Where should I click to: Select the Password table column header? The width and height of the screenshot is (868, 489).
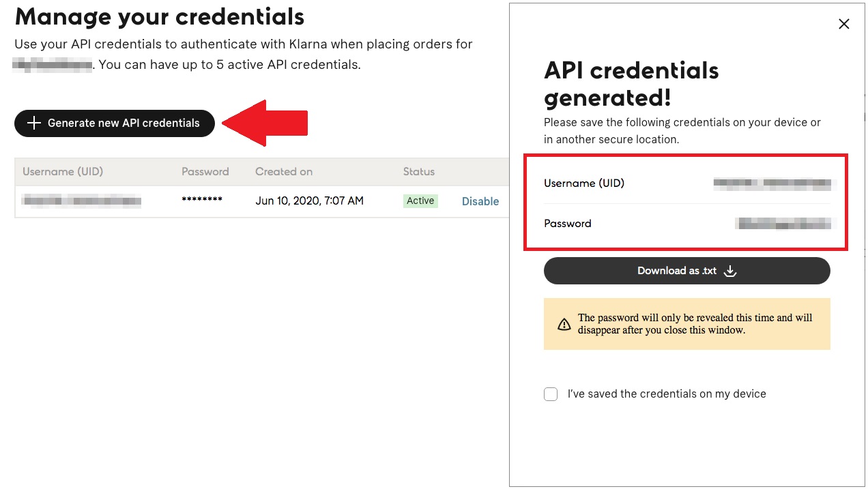pyautogui.click(x=205, y=172)
